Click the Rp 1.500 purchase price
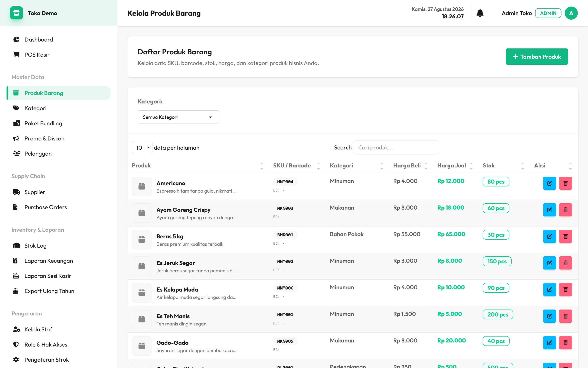 [x=404, y=314]
